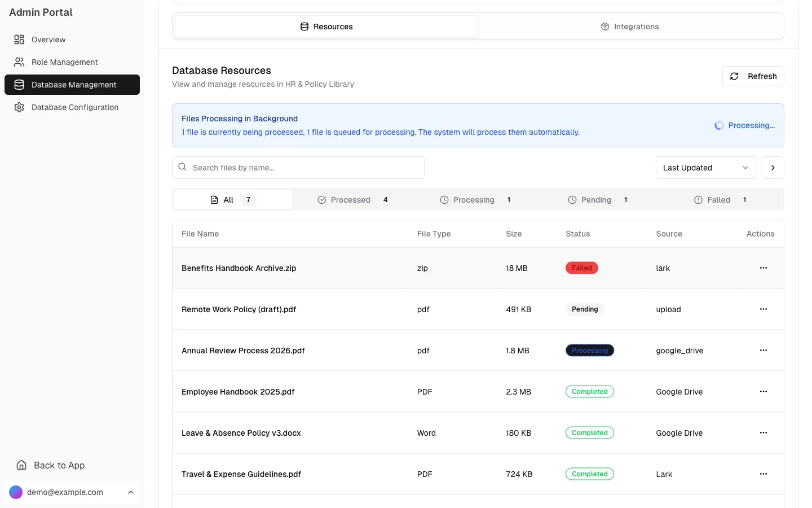Viewport: 812px width, 508px height.
Task: Open actions menu for Remote Work Policy draft
Action: click(x=764, y=309)
